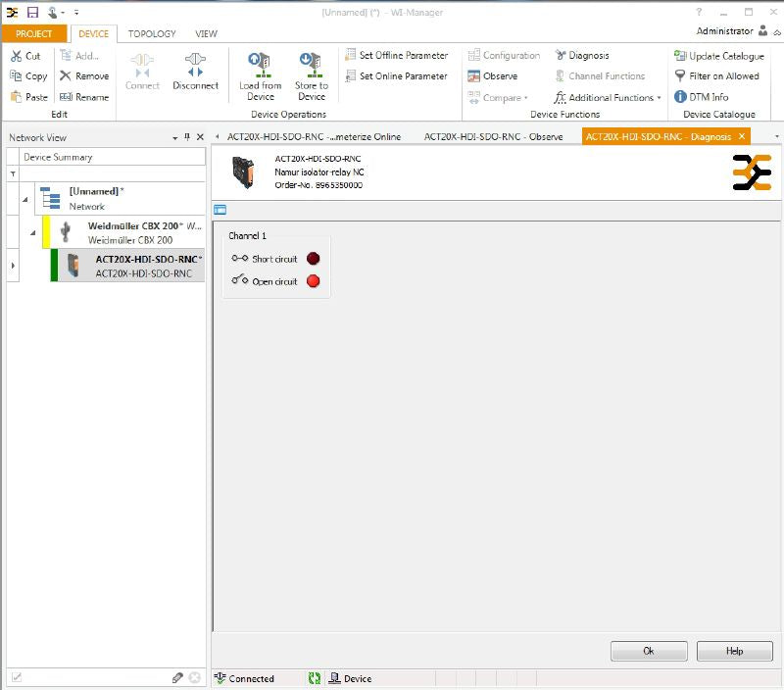
Task: Click the Open circuit red indicator
Action: [313, 281]
